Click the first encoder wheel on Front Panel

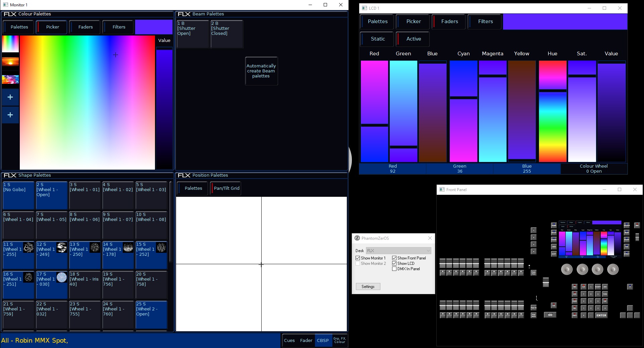point(567,269)
